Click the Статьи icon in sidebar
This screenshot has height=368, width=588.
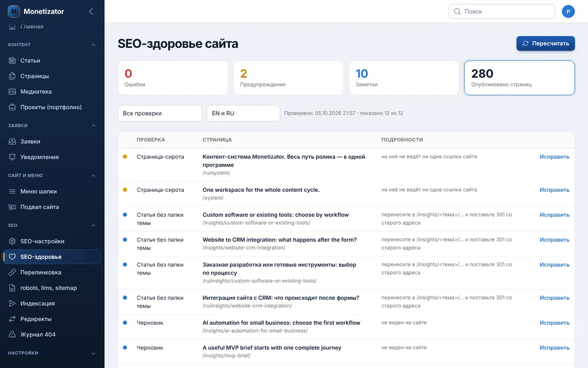[x=12, y=60]
